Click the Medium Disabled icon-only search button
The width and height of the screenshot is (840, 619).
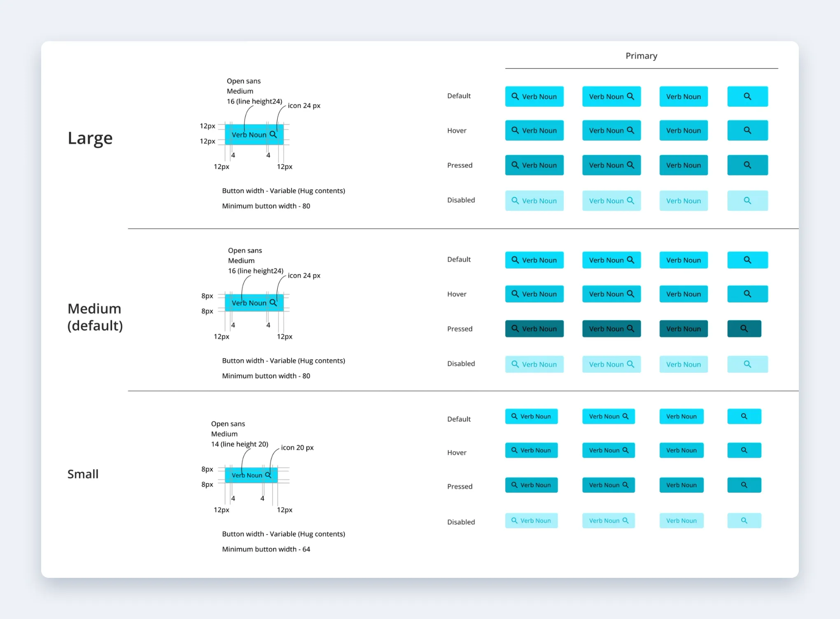point(747,364)
